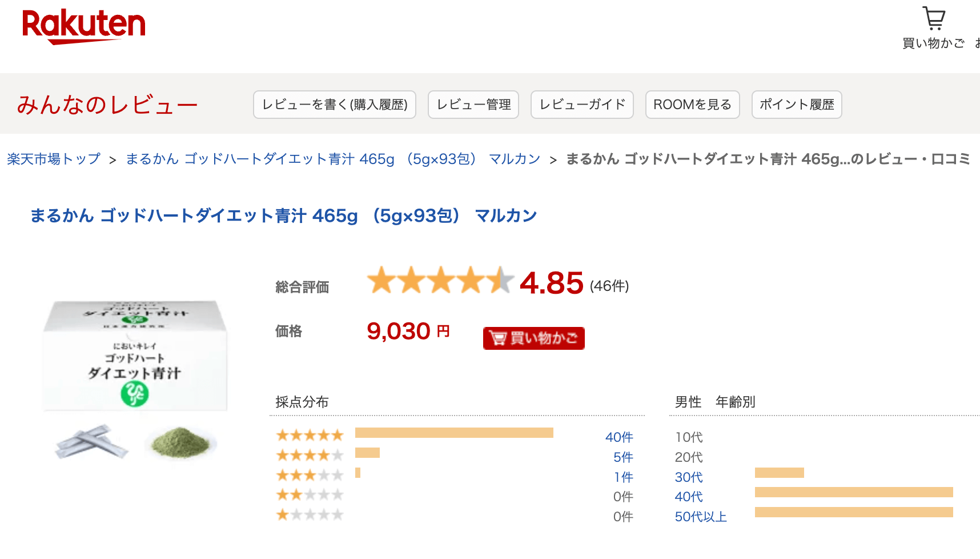Open レビュー管理

pos(473,105)
